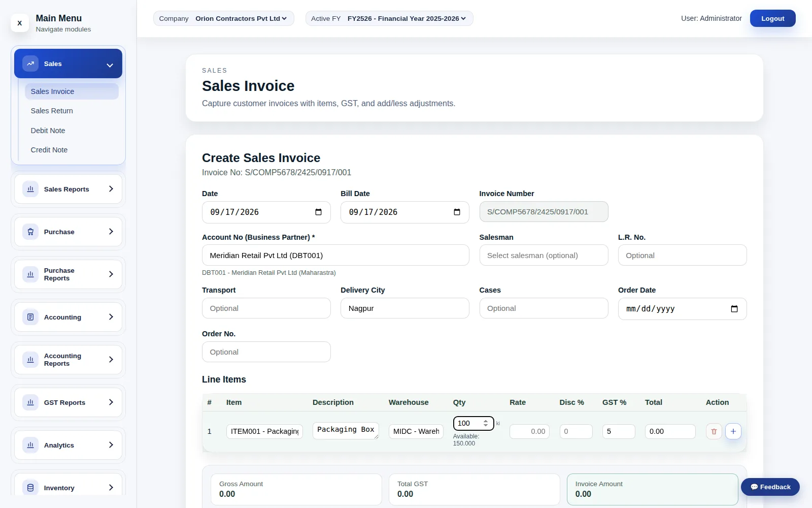Click the GST % field showing 5
The height and width of the screenshot is (508, 812).
(x=619, y=431)
